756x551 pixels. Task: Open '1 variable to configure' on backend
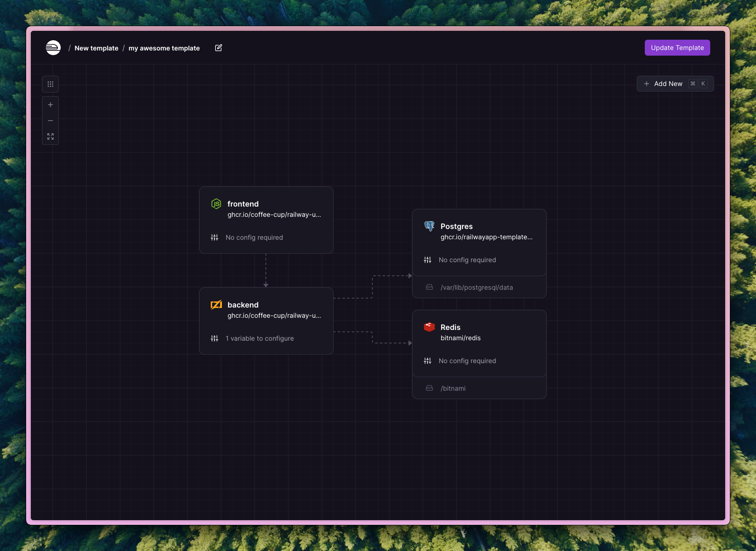[x=259, y=338]
